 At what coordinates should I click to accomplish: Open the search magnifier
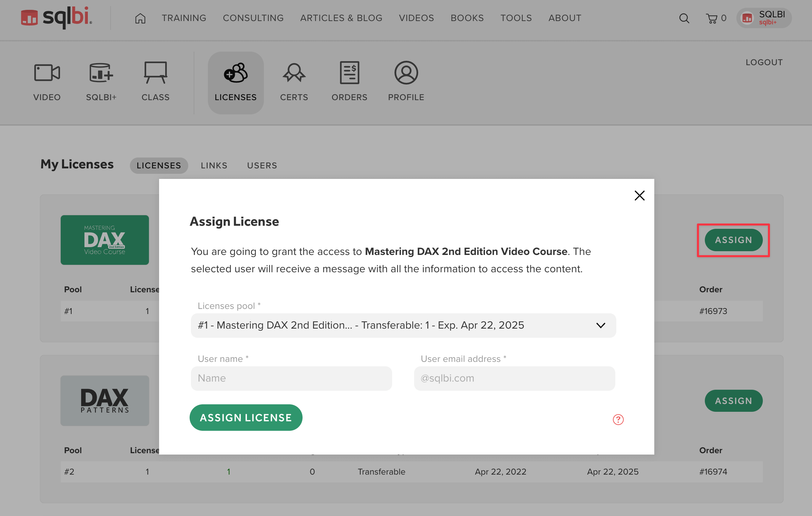pyautogui.click(x=684, y=18)
